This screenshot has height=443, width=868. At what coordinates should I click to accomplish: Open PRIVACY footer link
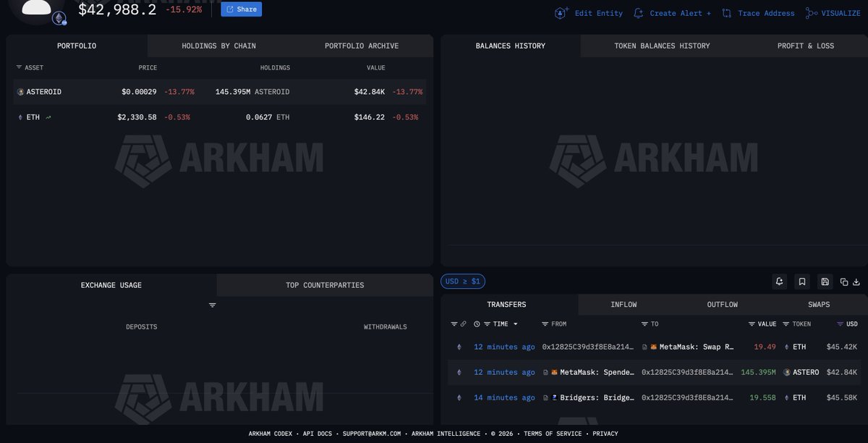[605, 434]
